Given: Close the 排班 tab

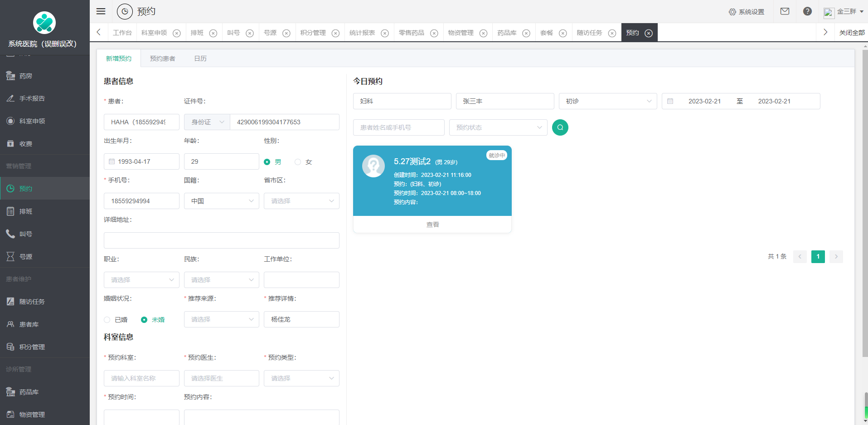Looking at the screenshot, I should (x=213, y=33).
